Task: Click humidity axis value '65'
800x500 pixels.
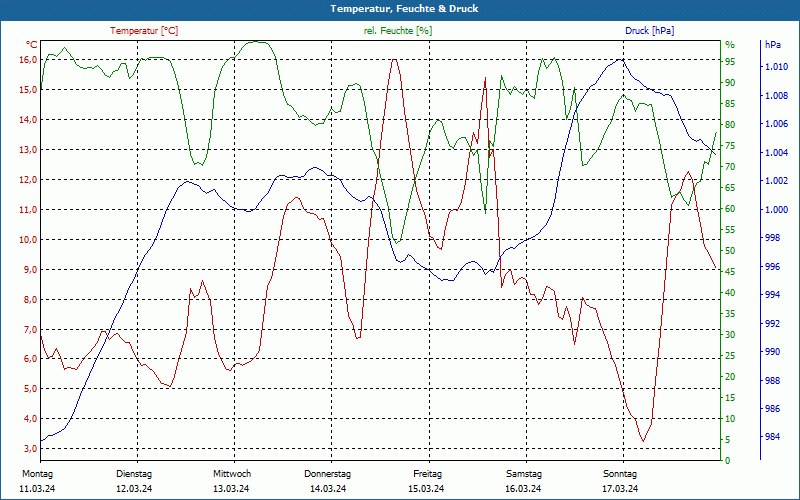Action: tap(730, 188)
